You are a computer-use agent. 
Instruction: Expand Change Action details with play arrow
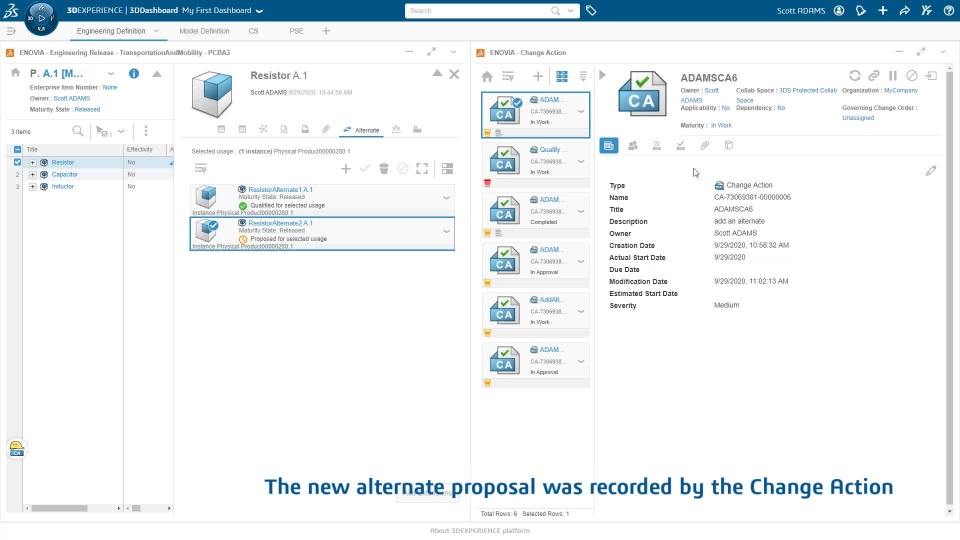(x=602, y=75)
